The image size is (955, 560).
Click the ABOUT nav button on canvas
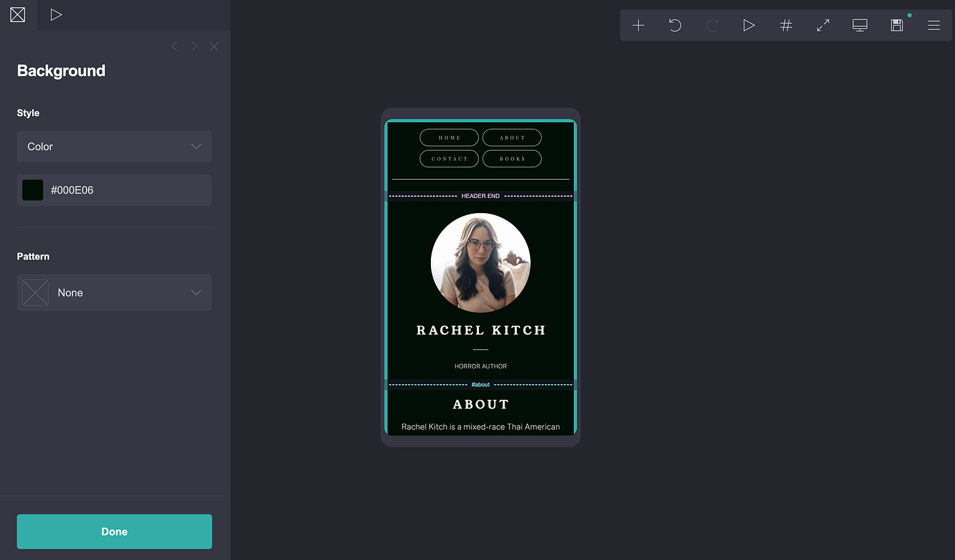(512, 138)
